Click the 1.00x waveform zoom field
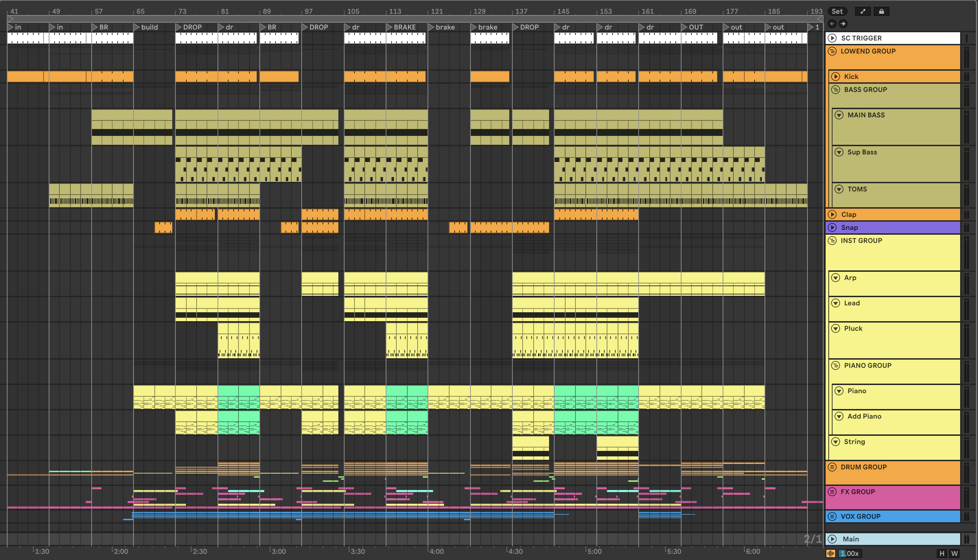The width and height of the screenshot is (978, 560). 850,553
